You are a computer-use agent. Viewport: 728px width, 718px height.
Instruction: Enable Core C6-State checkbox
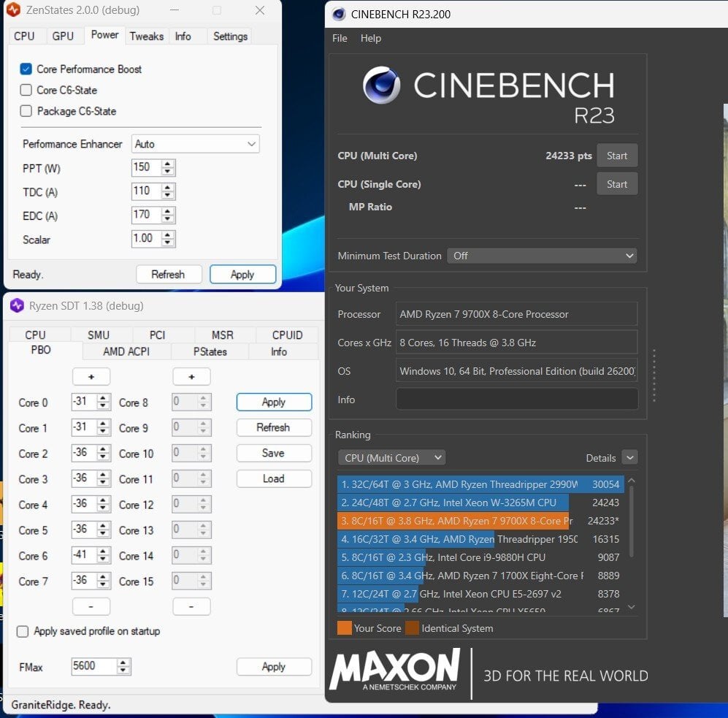[26, 90]
